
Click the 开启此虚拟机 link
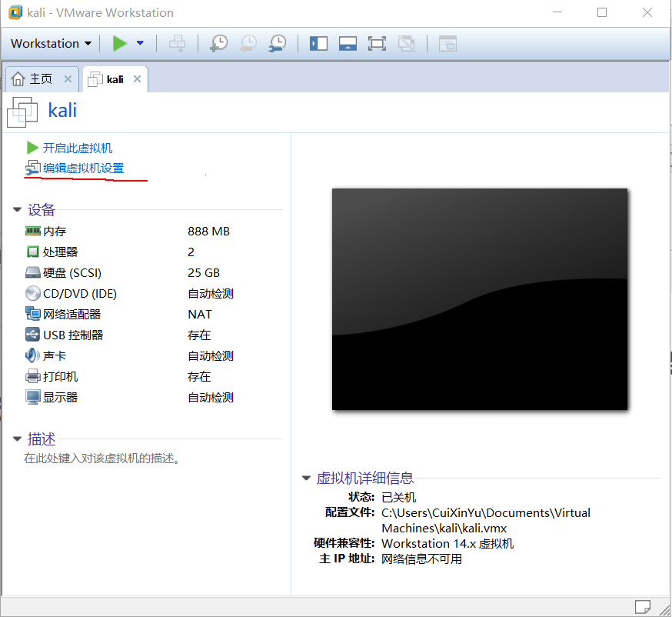[x=78, y=148]
